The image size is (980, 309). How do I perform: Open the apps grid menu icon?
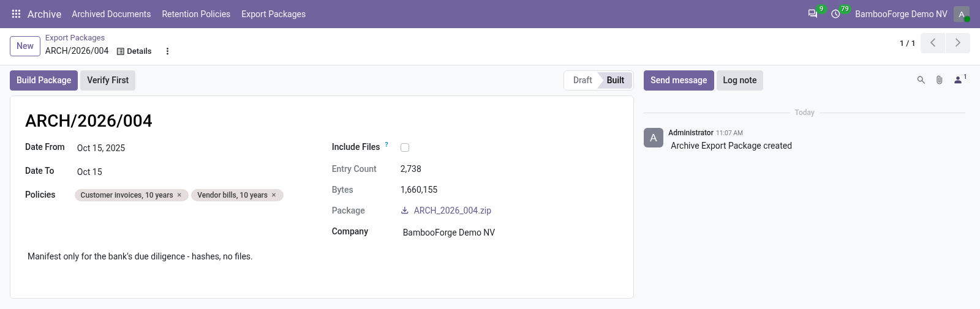coord(17,14)
